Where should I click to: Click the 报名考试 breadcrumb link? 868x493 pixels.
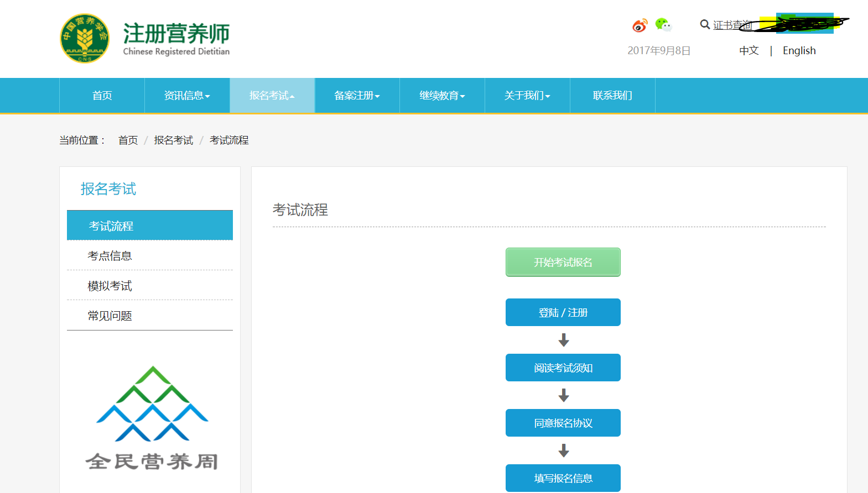pos(174,140)
